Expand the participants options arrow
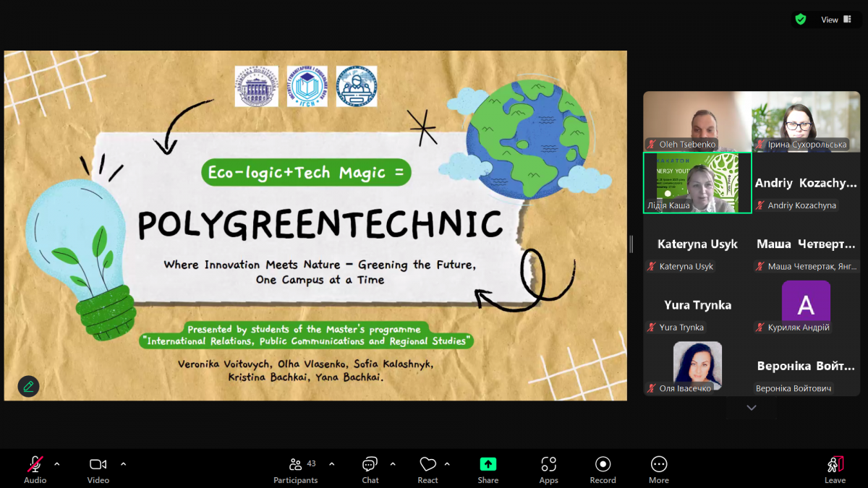Viewport: 868px width, 488px height. click(331, 463)
